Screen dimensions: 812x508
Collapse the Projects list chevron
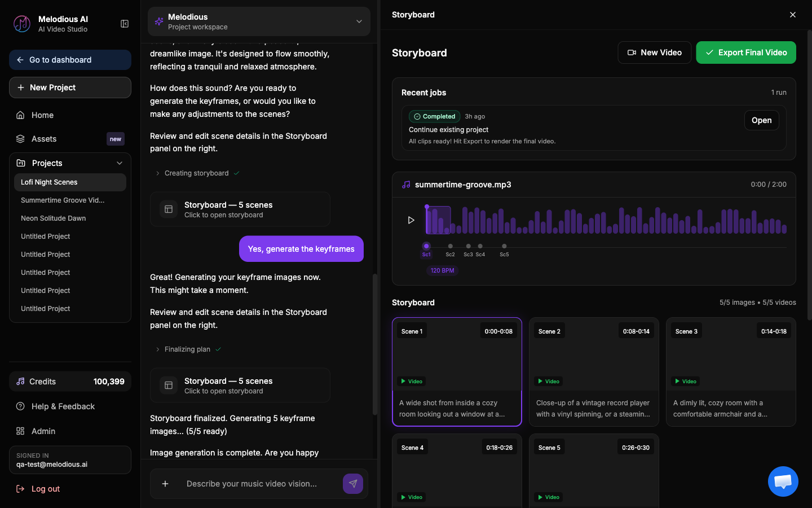point(120,163)
